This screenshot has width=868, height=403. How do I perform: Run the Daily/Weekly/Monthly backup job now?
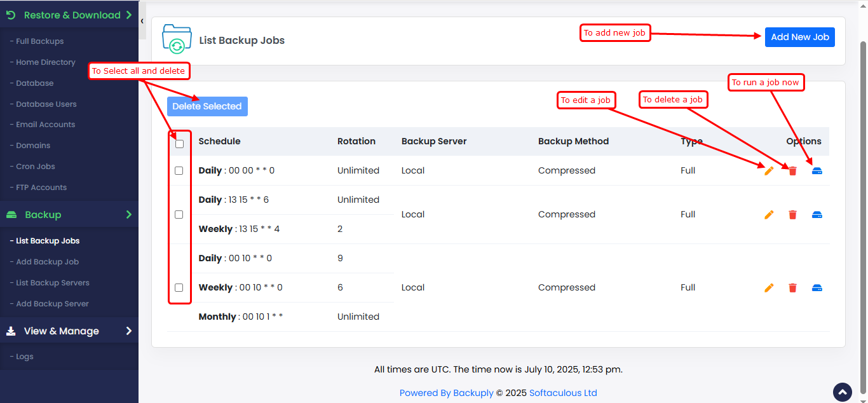tap(817, 288)
